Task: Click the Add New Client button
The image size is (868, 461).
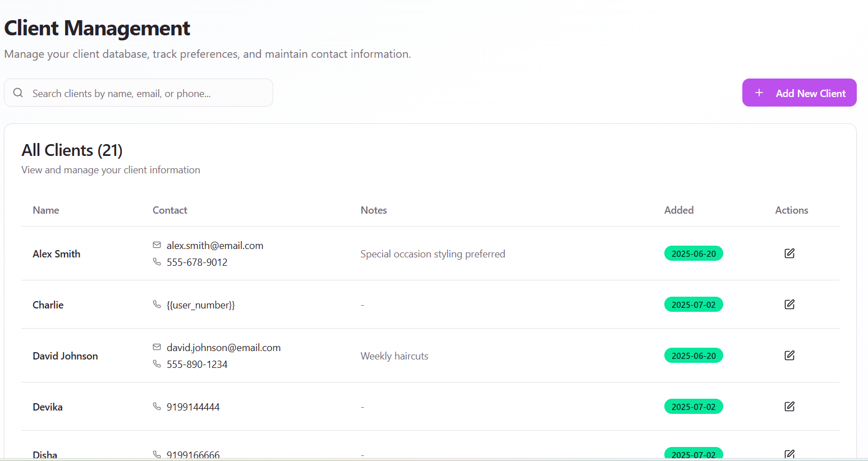Action: pos(799,93)
